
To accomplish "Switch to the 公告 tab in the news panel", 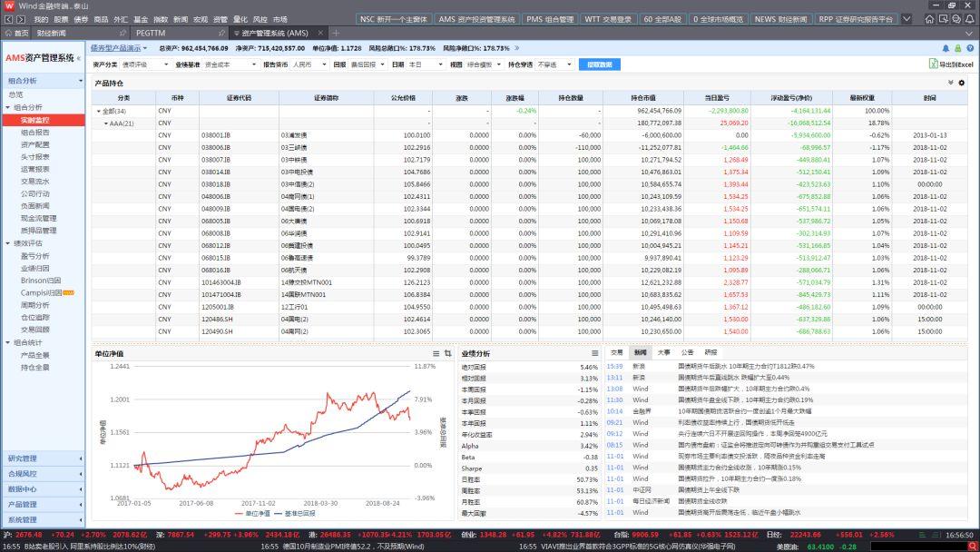I will point(687,352).
